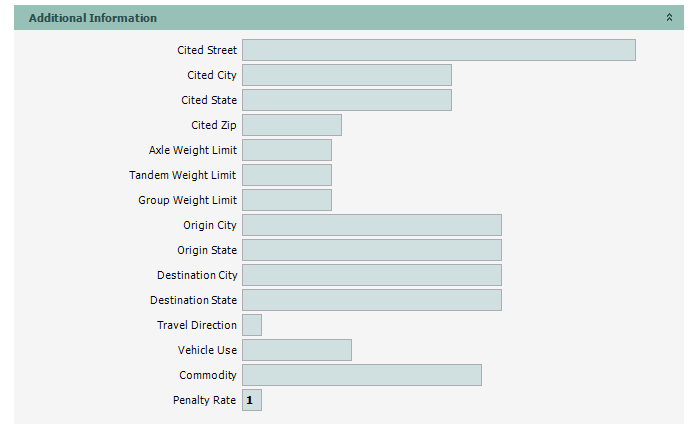This screenshot has height=434, width=697.
Task: Click the Additional Information header title
Action: 93,18
